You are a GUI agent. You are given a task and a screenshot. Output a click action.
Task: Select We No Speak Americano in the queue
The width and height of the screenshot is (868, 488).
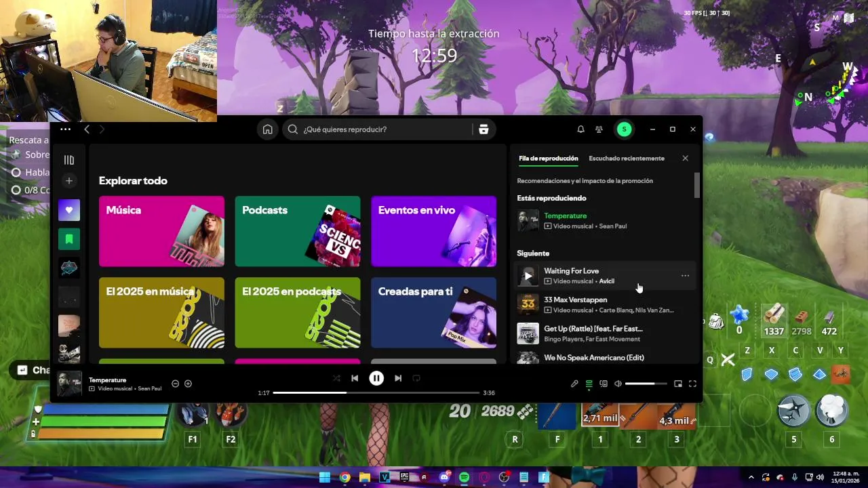[x=606, y=358]
